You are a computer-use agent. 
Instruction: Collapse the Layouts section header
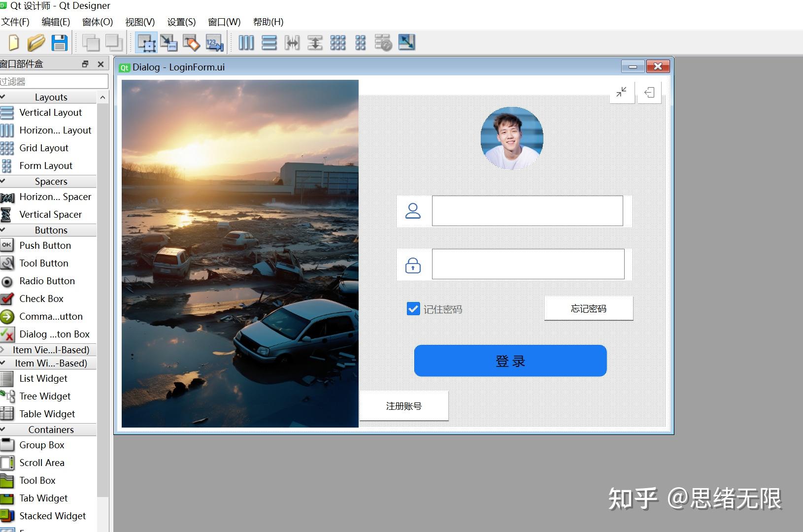tap(51, 97)
